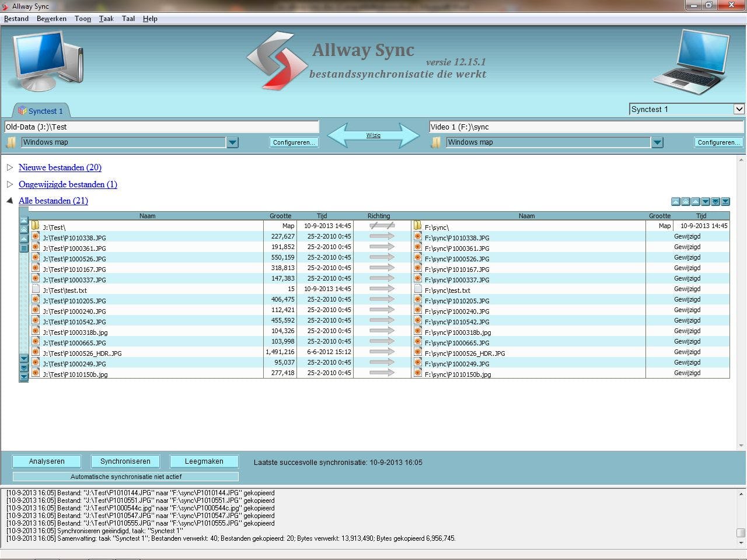Open the Alle bestanden (21) link
The width and height of the screenshot is (747, 560).
tap(53, 201)
